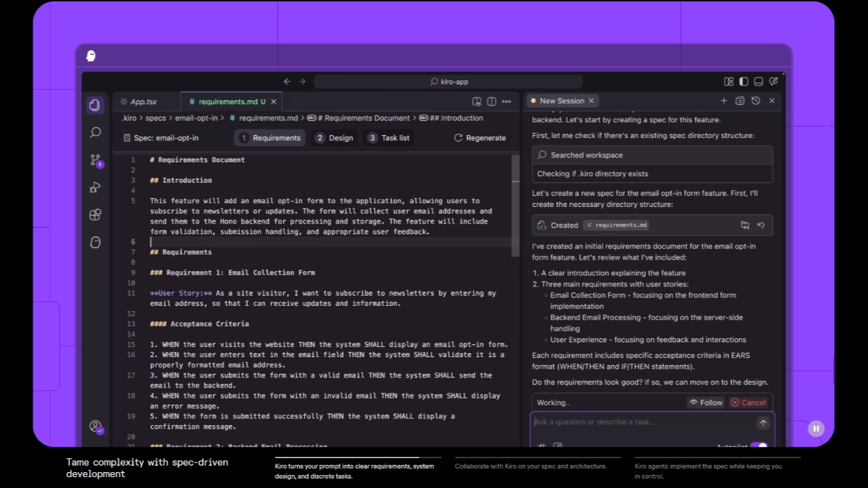
Task: Cancel the working agent task
Action: [748, 403]
